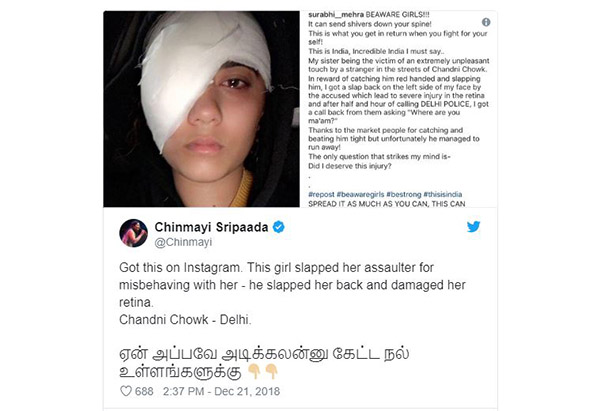Open the surabhi__mehra Instagram username
The height and width of the screenshot is (411, 600).
[x=336, y=15]
